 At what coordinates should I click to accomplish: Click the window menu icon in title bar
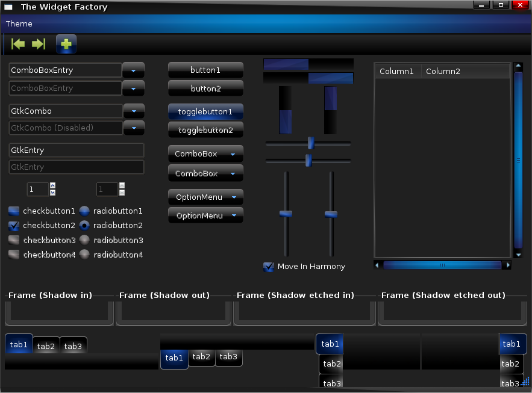click(x=8, y=7)
